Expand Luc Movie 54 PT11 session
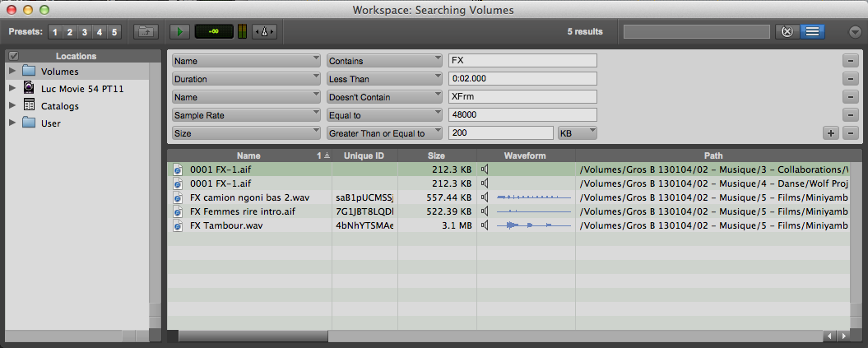The height and width of the screenshot is (348, 868). point(12,89)
